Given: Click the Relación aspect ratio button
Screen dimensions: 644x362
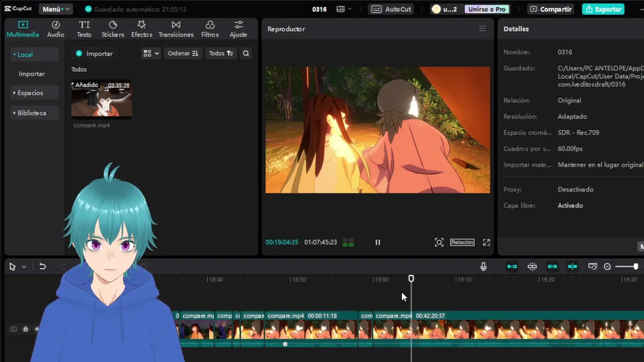Looking at the screenshot, I should [462, 242].
